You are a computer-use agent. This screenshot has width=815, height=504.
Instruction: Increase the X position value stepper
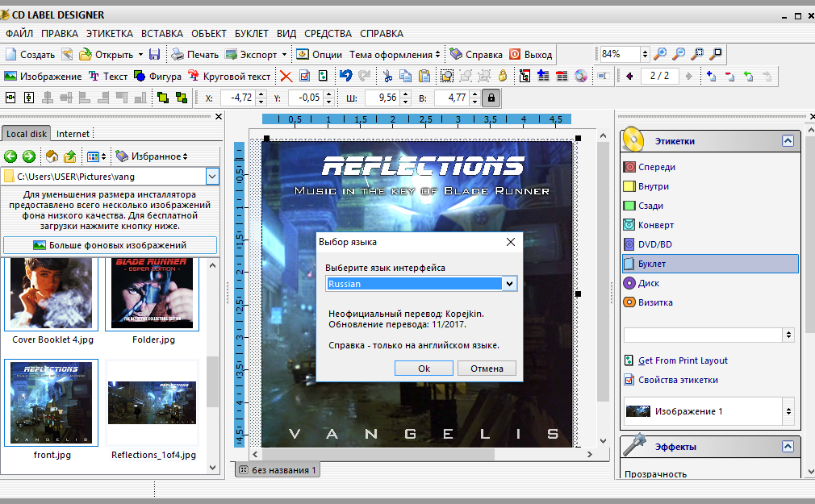(261, 94)
